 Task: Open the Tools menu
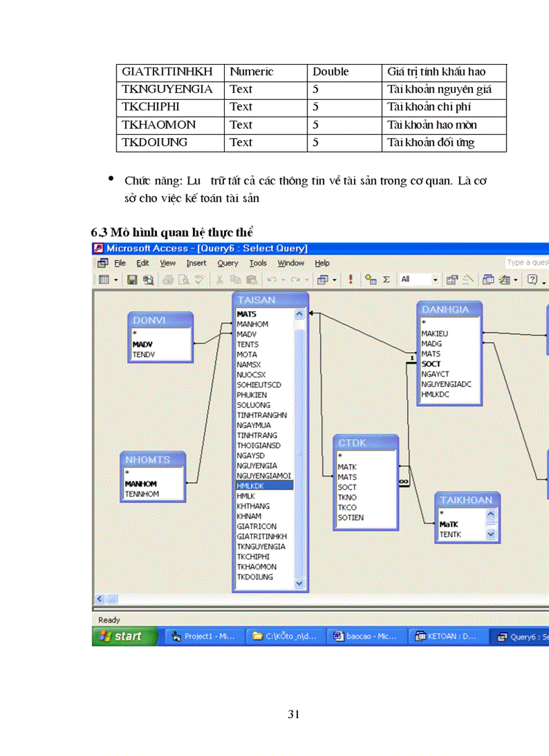coord(258,263)
